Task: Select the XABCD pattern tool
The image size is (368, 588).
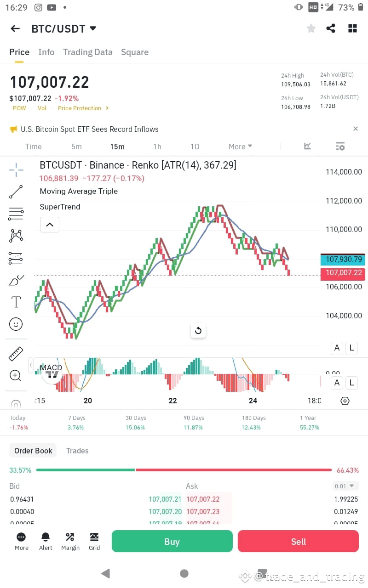Action: (x=16, y=235)
